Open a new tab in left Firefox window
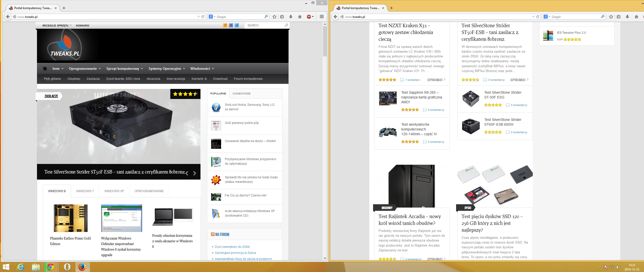The height and width of the screenshot is (272, 644). coord(64,8)
